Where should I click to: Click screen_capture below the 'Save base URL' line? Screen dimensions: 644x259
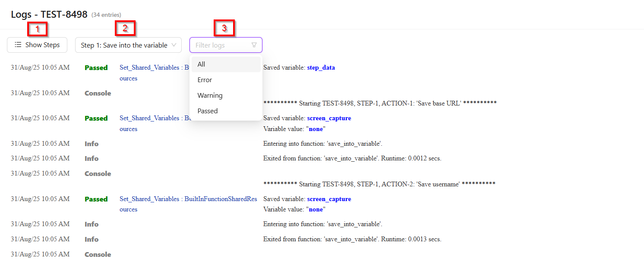[329, 118]
